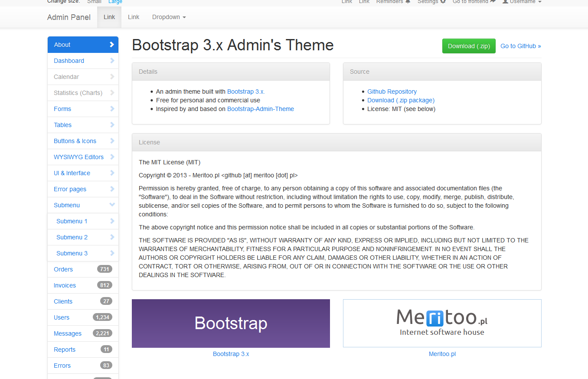
Task: Open the Bootstrap 3.x link in Details
Action: (246, 91)
